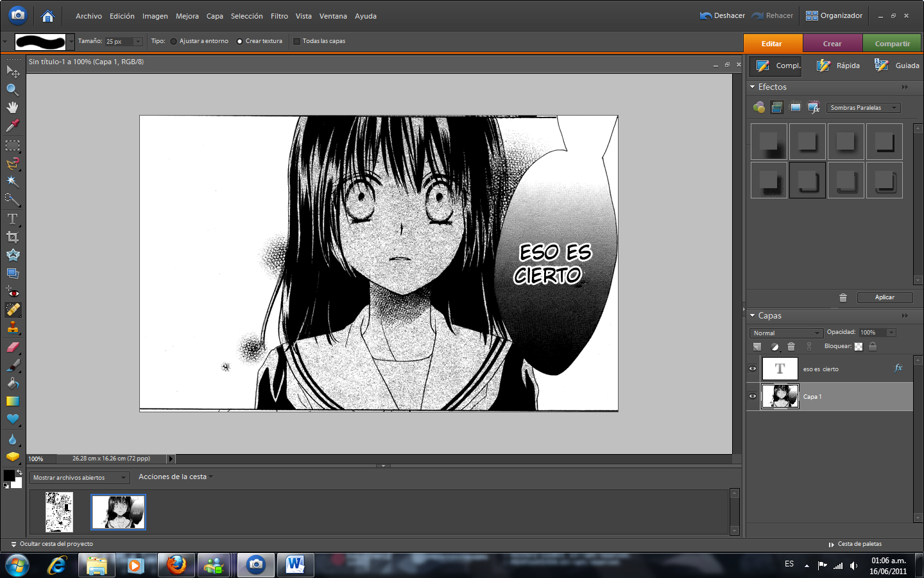Screen dimensions: 924x578
Task: Hide the Capa 1 layer
Action: 752,396
